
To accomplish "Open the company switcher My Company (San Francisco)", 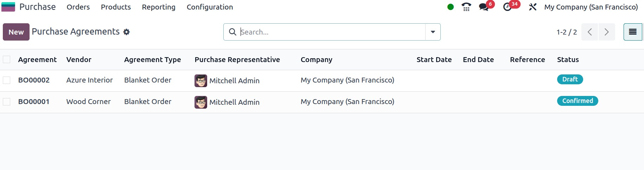I will (591, 7).
